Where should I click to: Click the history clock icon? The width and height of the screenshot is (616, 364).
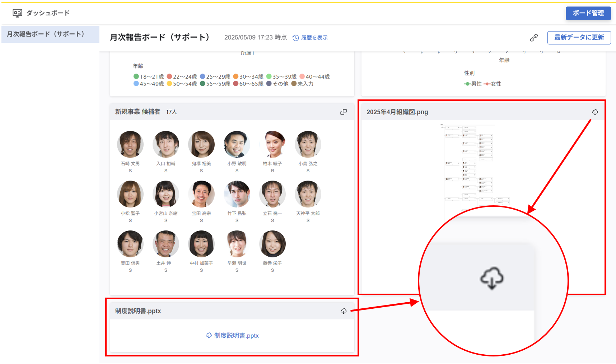click(295, 38)
